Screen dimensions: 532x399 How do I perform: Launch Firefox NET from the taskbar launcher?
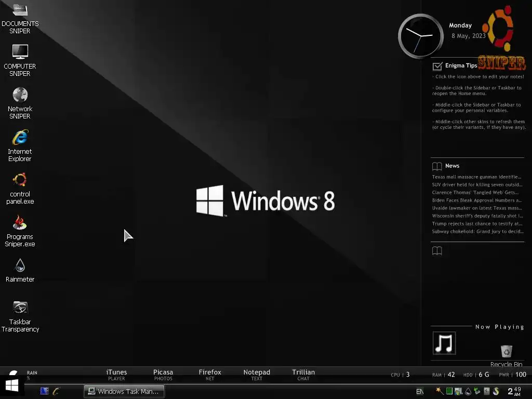tap(210, 375)
